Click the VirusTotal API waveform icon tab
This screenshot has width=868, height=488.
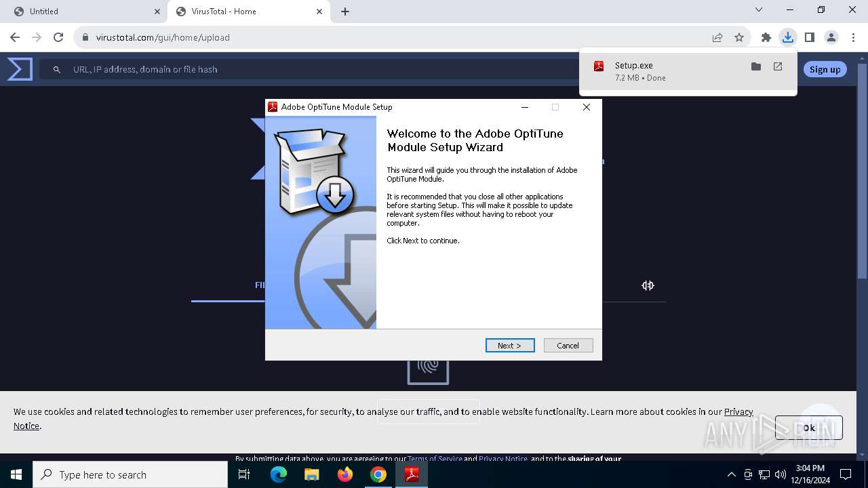coord(648,285)
